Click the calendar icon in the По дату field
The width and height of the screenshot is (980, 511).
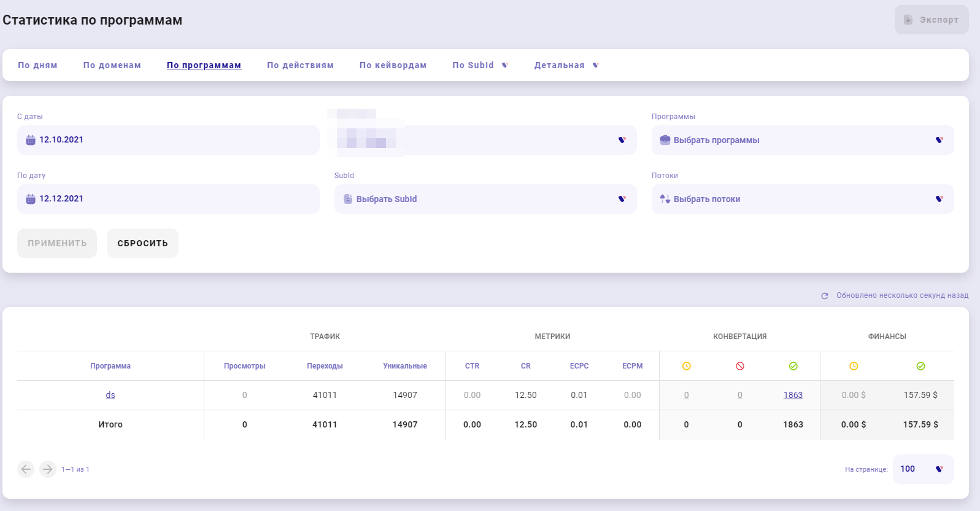point(31,199)
